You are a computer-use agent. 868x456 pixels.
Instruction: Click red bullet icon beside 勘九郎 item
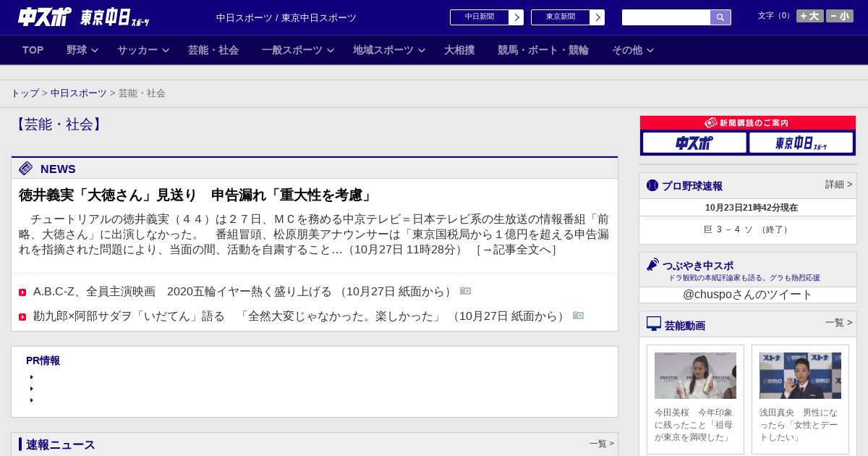point(22,317)
